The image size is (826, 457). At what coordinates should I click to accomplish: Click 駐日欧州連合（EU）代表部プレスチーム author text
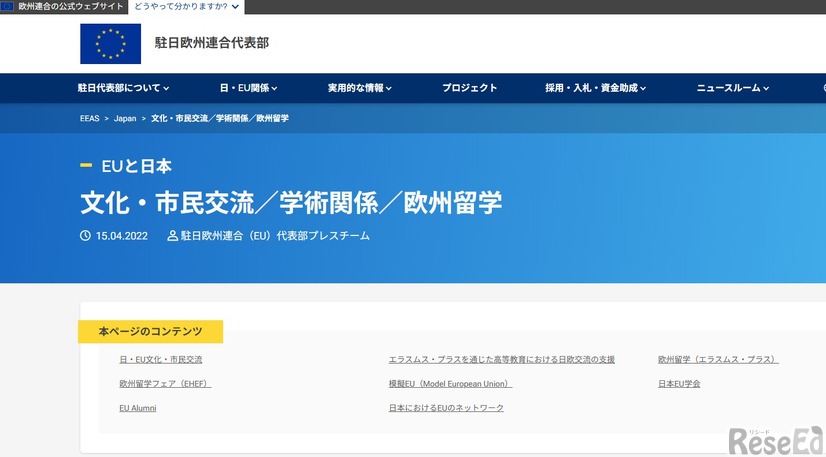click(275, 236)
